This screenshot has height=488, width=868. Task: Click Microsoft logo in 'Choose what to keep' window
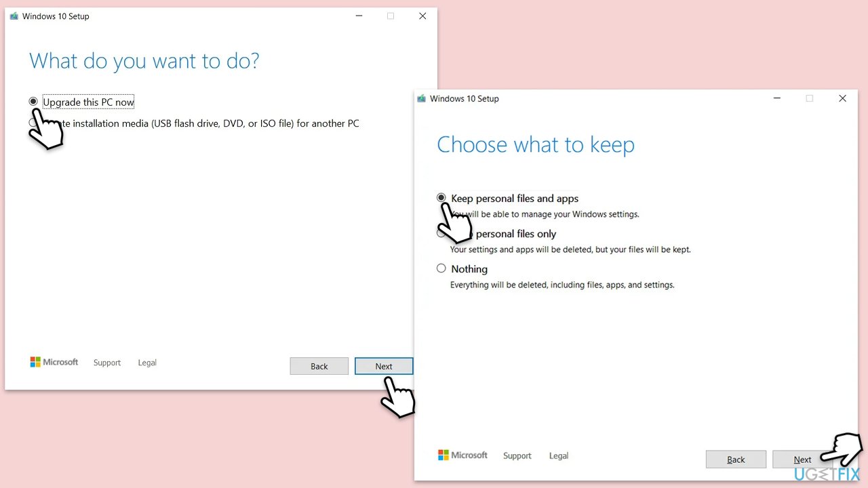click(462, 455)
